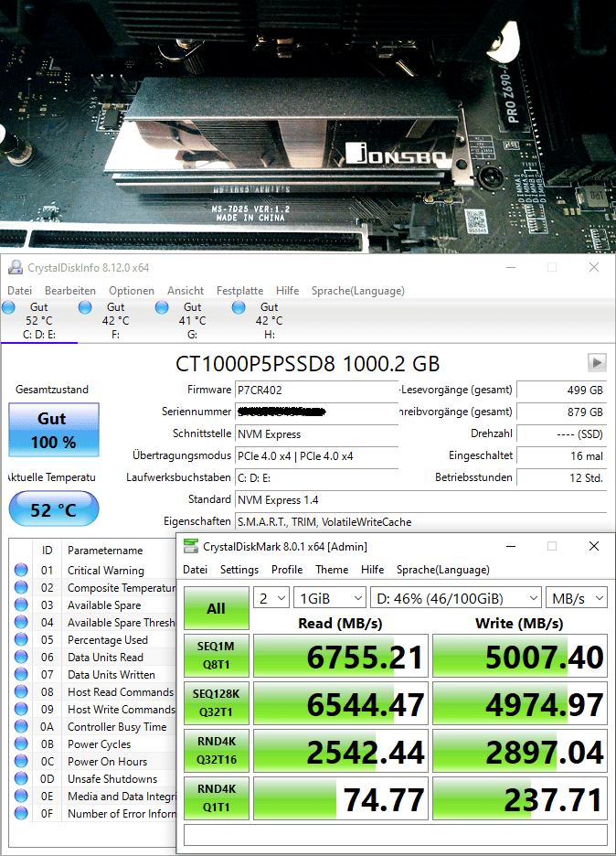Viewport: 616px width, 856px height.
Task: Open the Datei menu in CrystalDiskInfo
Action: pos(19,291)
